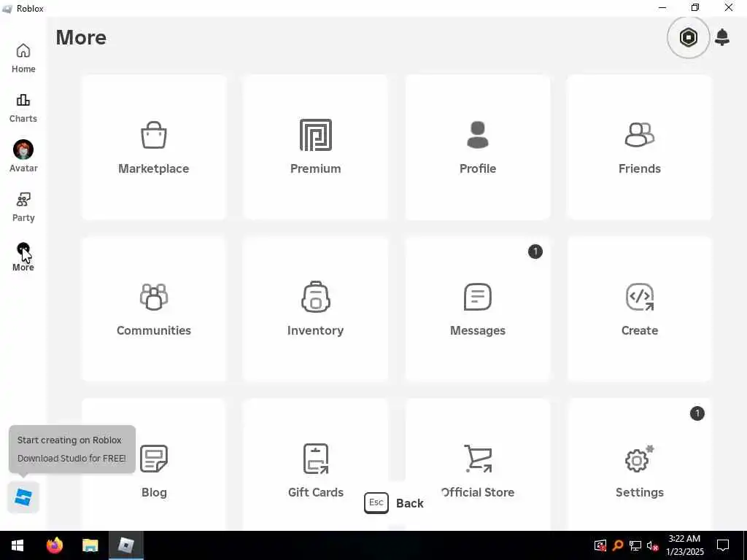Click the Premium label text
The image size is (747, 560).
pyautogui.click(x=315, y=168)
